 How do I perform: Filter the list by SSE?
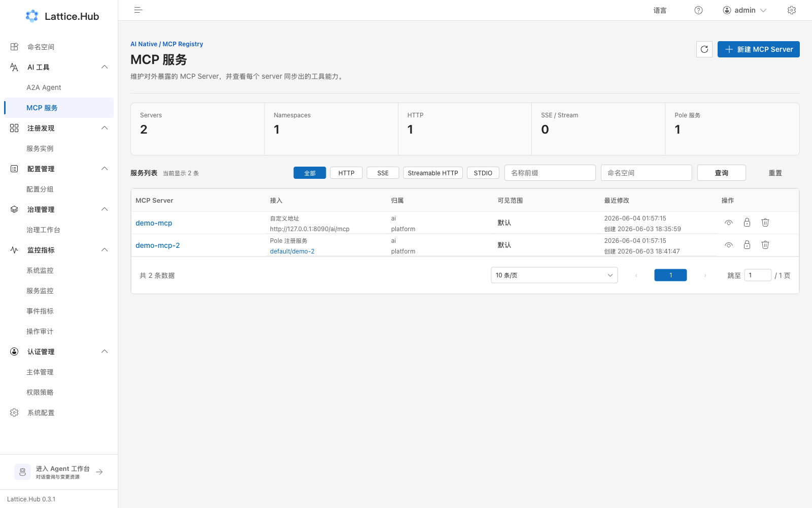(383, 173)
